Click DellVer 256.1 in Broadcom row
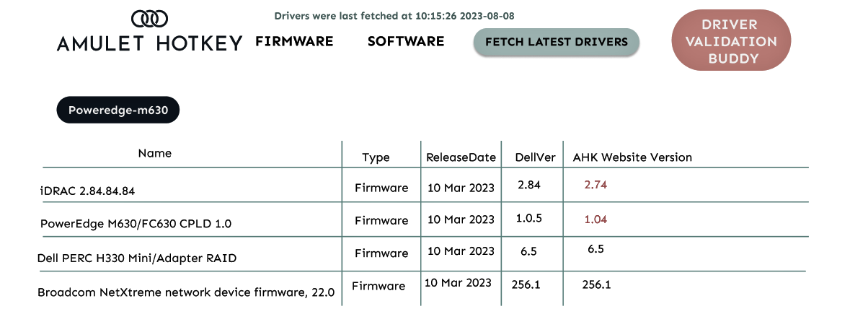Viewport: 868px width, 322px height. point(526,284)
